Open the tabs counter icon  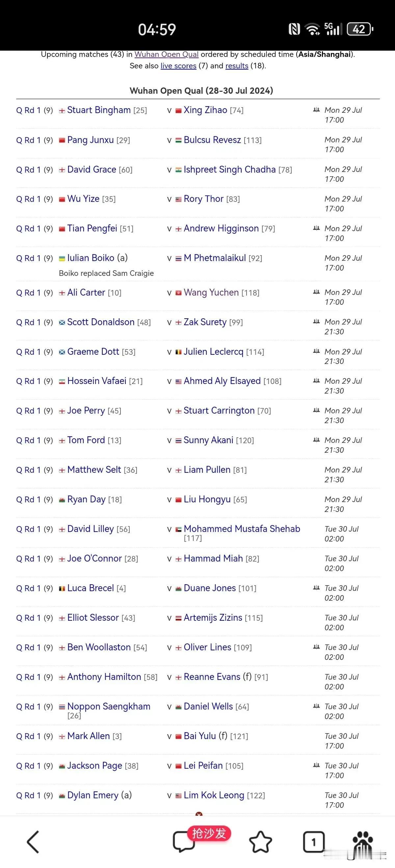click(x=314, y=842)
